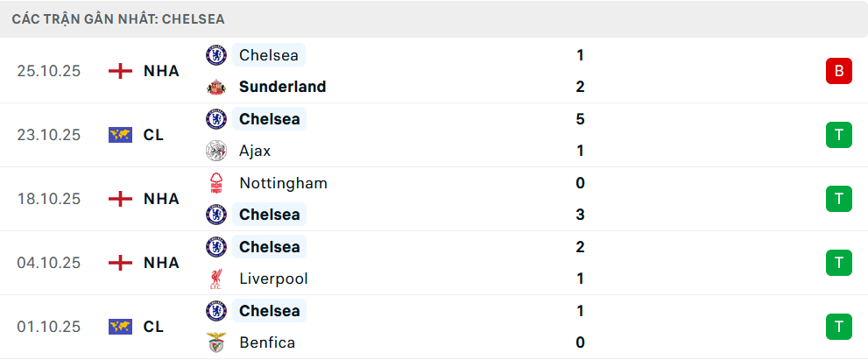This screenshot has height=360, width=868.
Task: Click the Chelsea 5 goals score against Ajax
Action: [x=580, y=119]
